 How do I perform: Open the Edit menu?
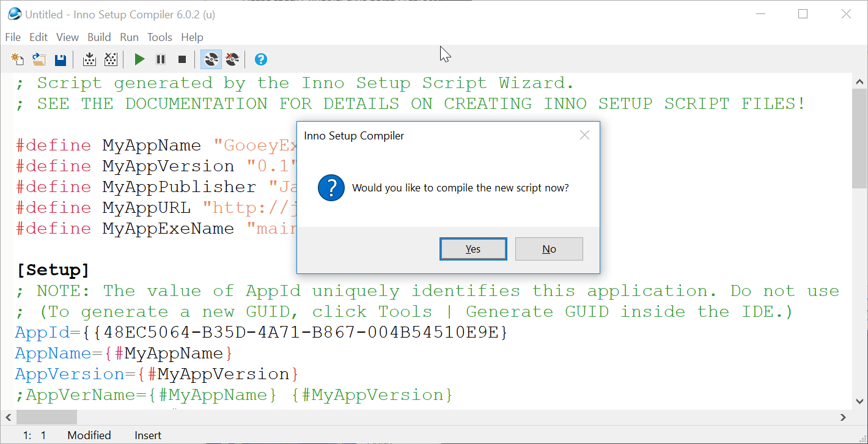[39, 37]
